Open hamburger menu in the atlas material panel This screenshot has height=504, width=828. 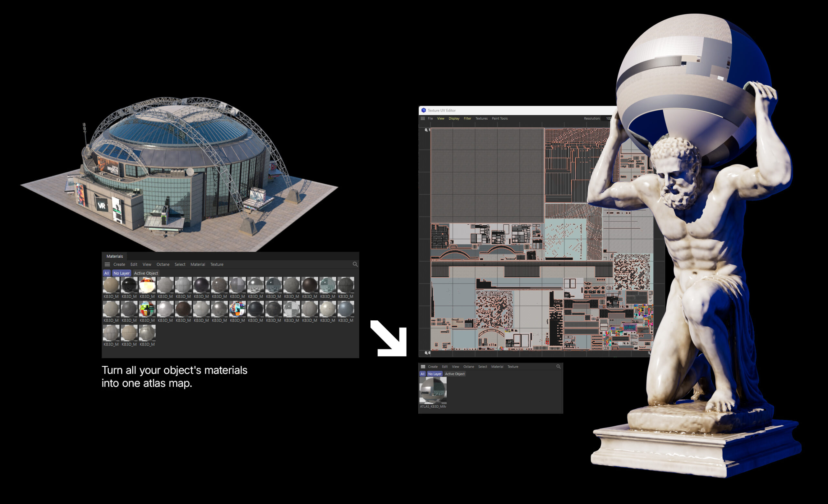coord(423,367)
